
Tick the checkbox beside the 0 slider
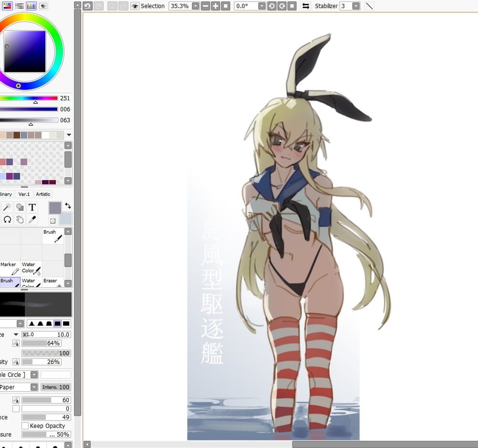point(16,408)
